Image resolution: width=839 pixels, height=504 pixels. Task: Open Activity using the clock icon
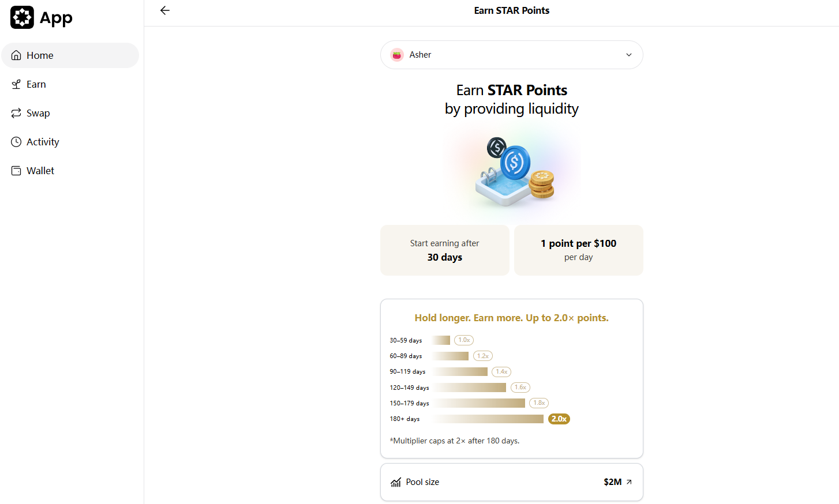click(x=16, y=141)
